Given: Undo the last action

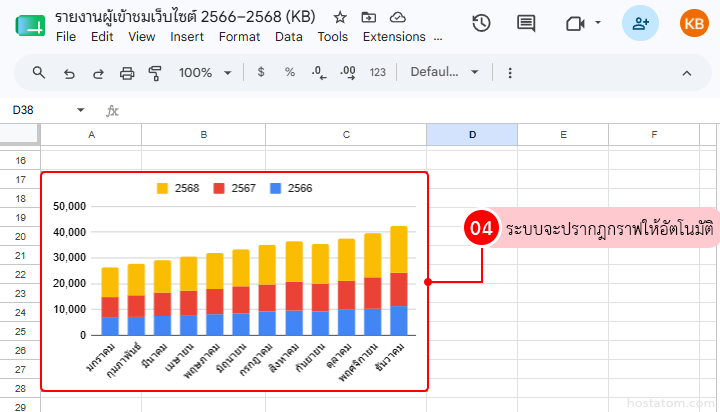Looking at the screenshot, I should point(69,73).
